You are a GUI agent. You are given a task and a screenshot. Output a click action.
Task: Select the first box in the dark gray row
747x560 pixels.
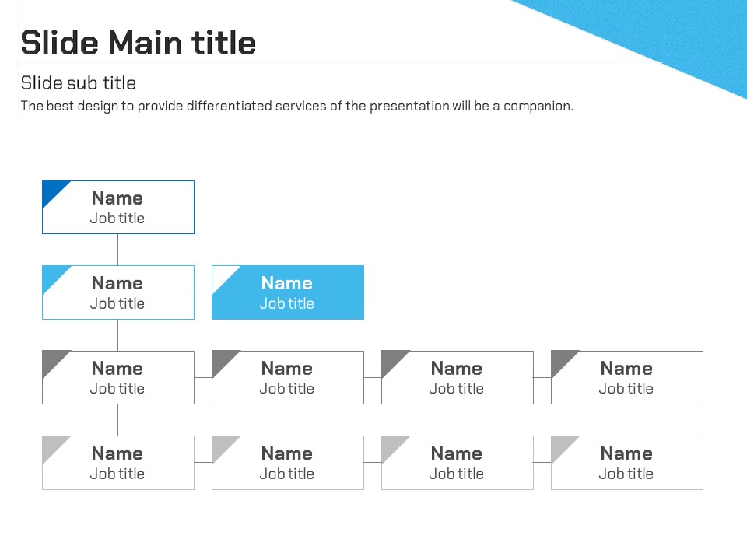coord(117,378)
